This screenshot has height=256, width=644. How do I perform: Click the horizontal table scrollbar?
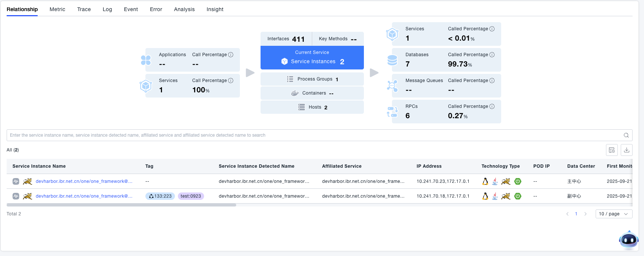click(x=121, y=205)
